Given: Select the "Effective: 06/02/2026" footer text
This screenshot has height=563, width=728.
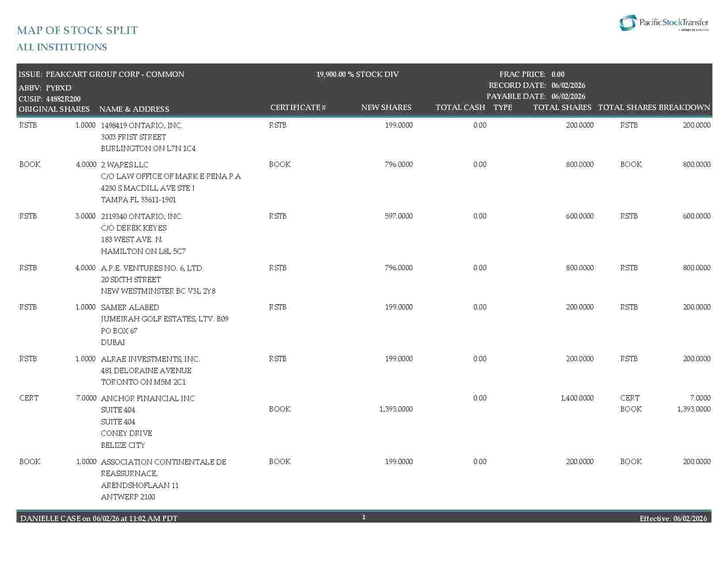Looking at the screenshot, I should point(673,518).
